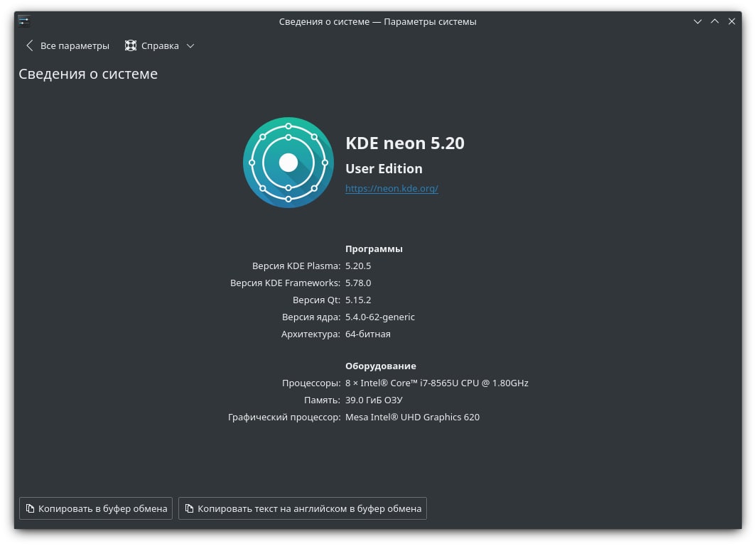
Task: Click the back arrow chevron icon
Action: 30,45
